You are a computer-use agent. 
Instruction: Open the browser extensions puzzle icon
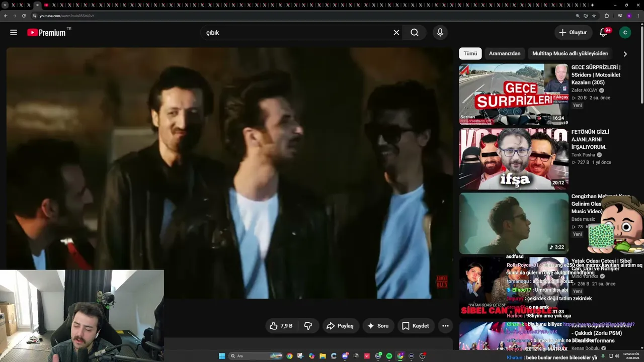[606, 16]
